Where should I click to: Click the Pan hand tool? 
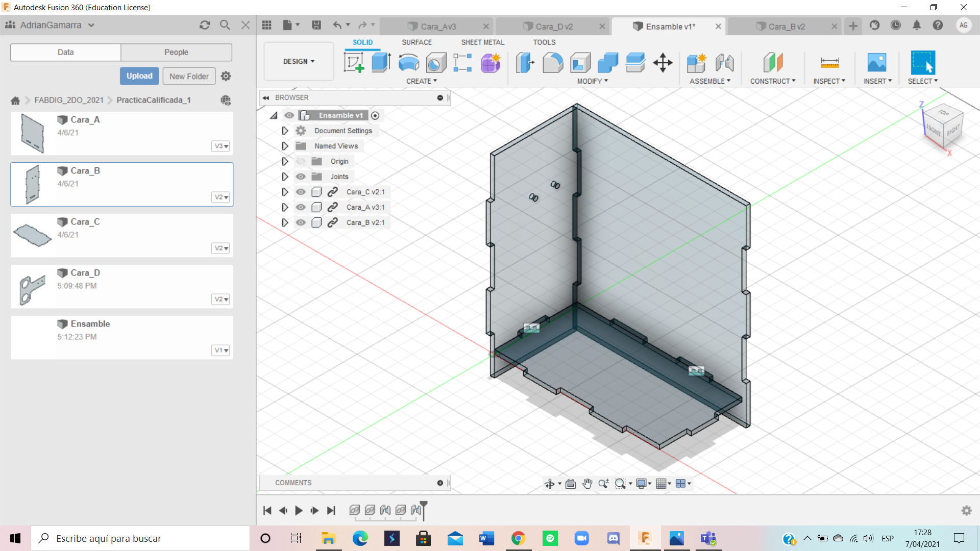point(587,484)
